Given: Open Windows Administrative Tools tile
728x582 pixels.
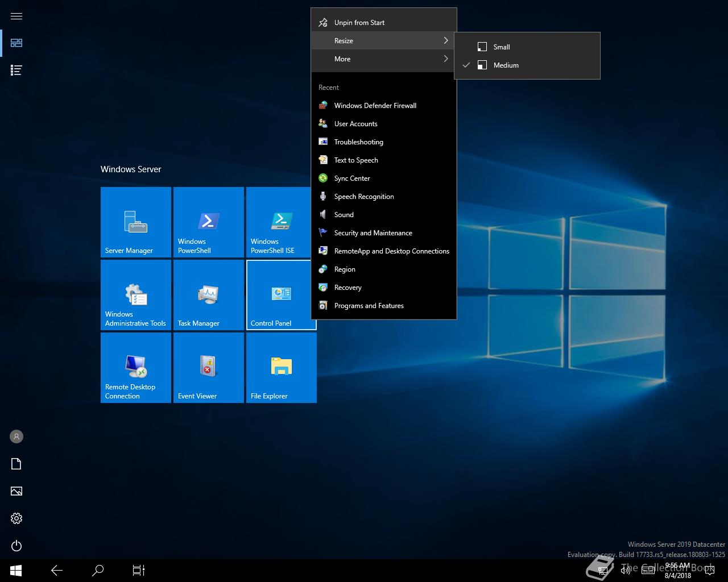Looking at the screenshot, I should point(136,295).
